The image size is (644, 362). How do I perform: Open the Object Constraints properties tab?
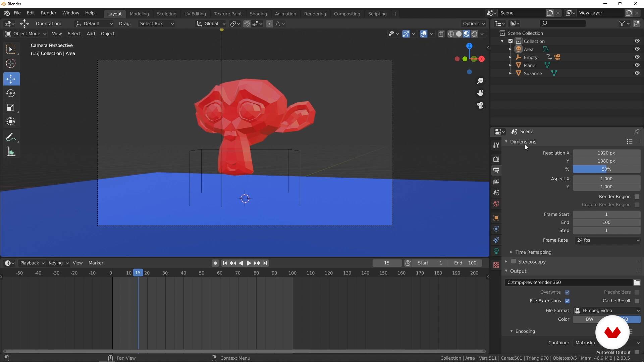496,240
